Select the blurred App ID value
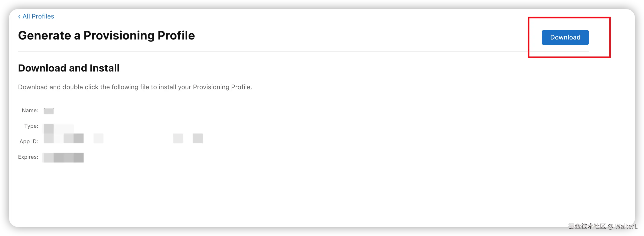Viewport: 644px width, 236px height. tap(123, 138)
